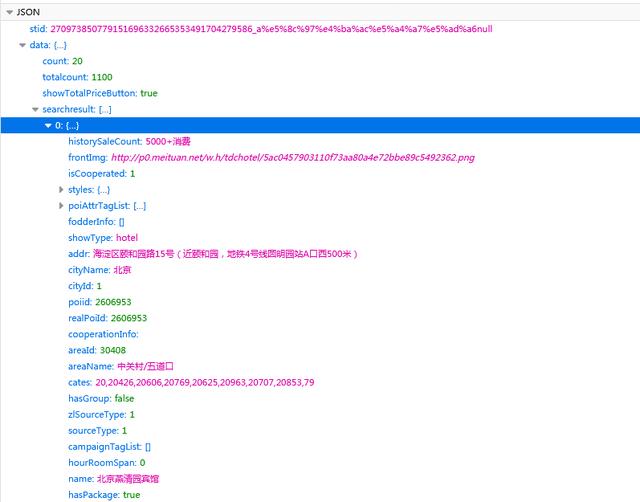Select the fodderInfo empty array row
The image size is (640, 502).
(320, 222)
